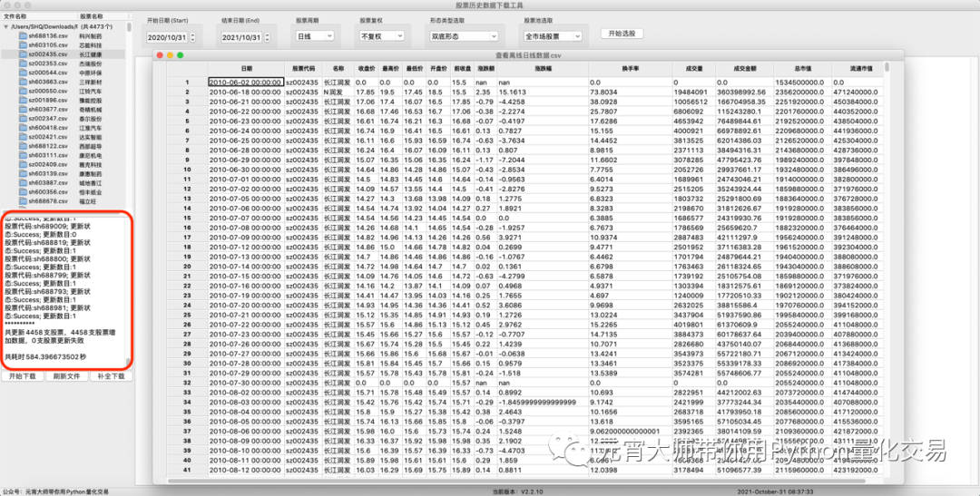The height and width of the screenshot is (496, 980).
Task: Click the 涨跌幅 column header
Action: pyautogui.click(x=543, y=68)
